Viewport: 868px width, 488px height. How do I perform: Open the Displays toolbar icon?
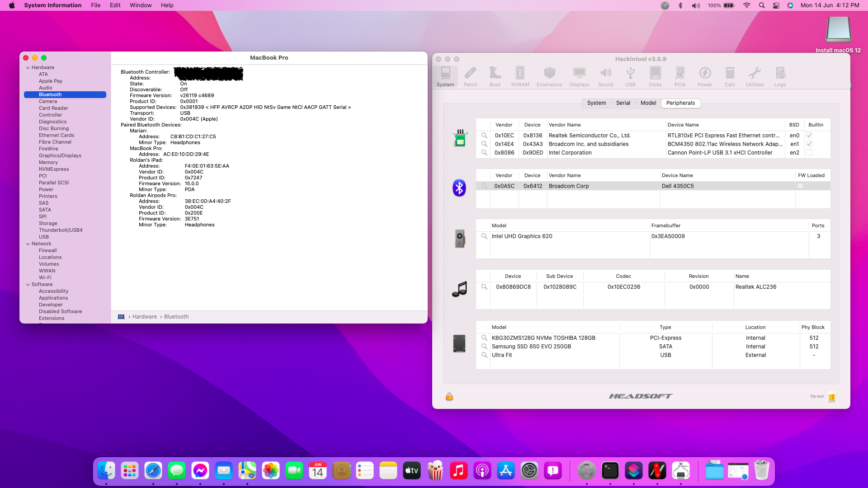coord(579,76)
